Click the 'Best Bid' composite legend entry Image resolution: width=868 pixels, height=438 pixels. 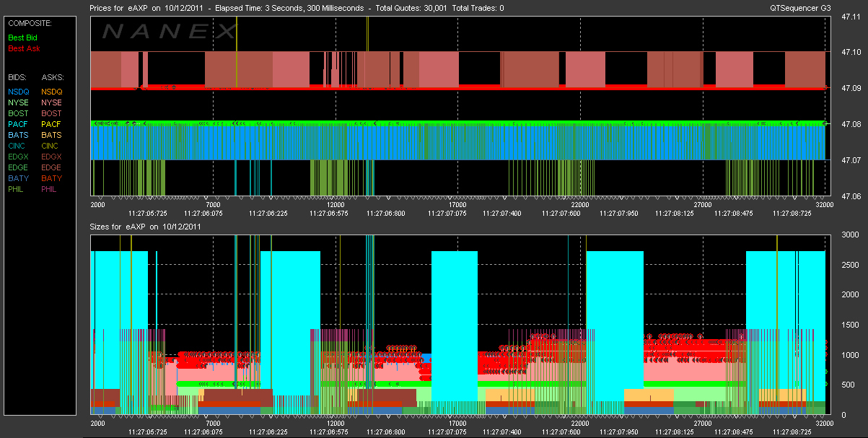[23, 38]
